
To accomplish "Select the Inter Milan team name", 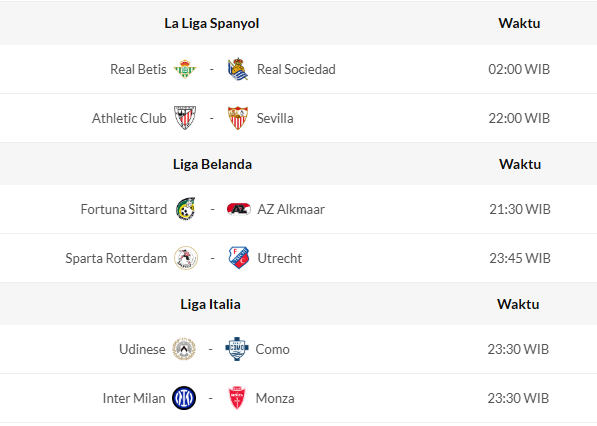I will (134, 398).
